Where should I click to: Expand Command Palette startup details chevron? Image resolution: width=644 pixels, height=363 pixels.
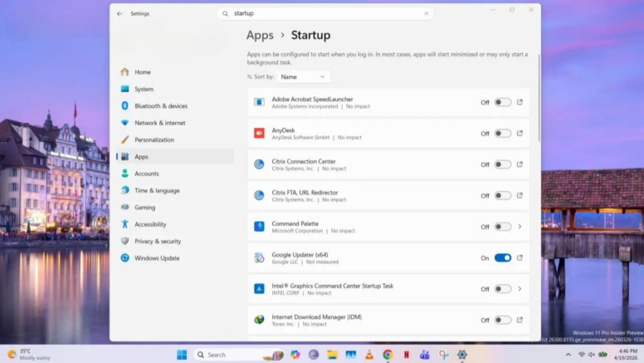pyautogui.click(x=519, y=226)
